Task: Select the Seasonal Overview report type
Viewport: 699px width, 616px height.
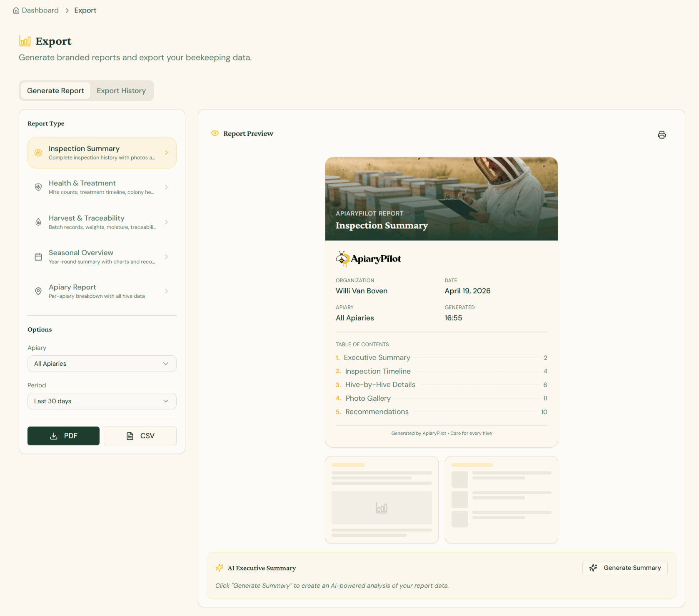Action: [102, 257]
